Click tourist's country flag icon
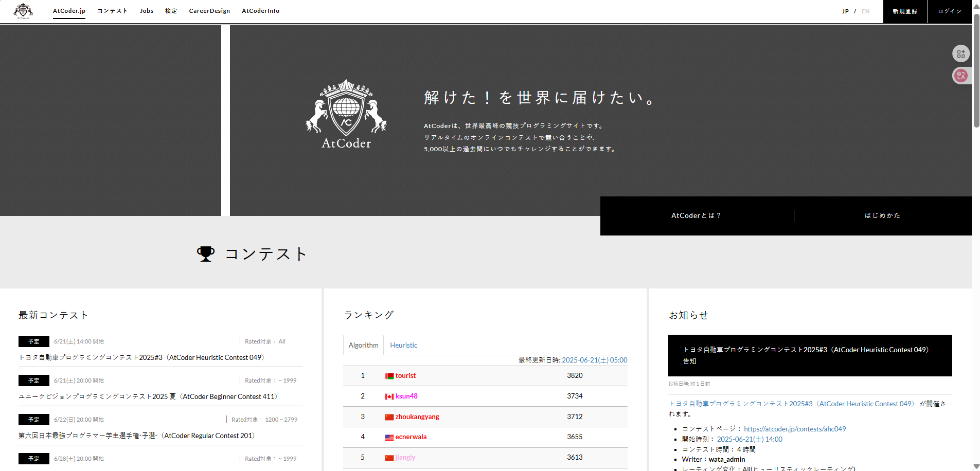This screenshot has width=980, height=471. point(389,376)
